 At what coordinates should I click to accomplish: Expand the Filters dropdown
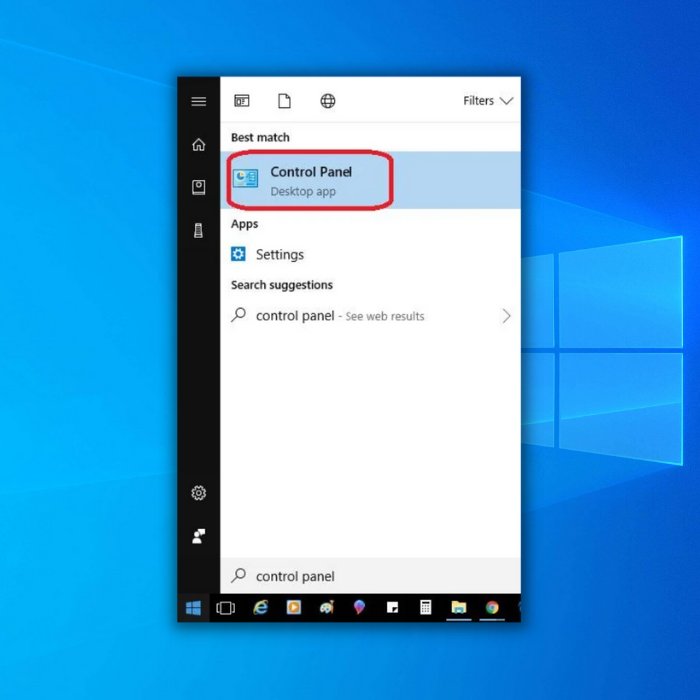pos(488,101)
